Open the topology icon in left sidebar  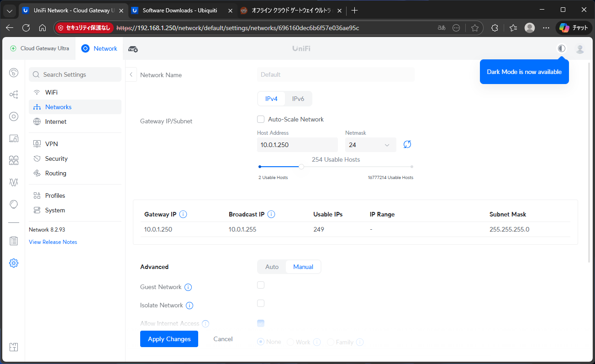click(14, 95)
